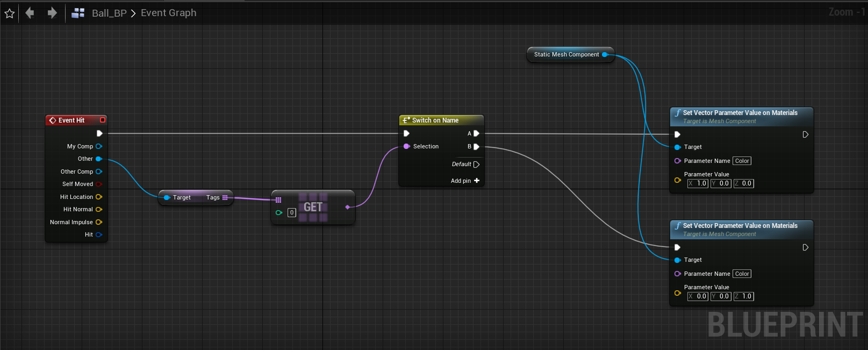The width and height of the screenshot is (868, 350).
Task: Click the Hit Normal vector pin
Action: [99, 209]
